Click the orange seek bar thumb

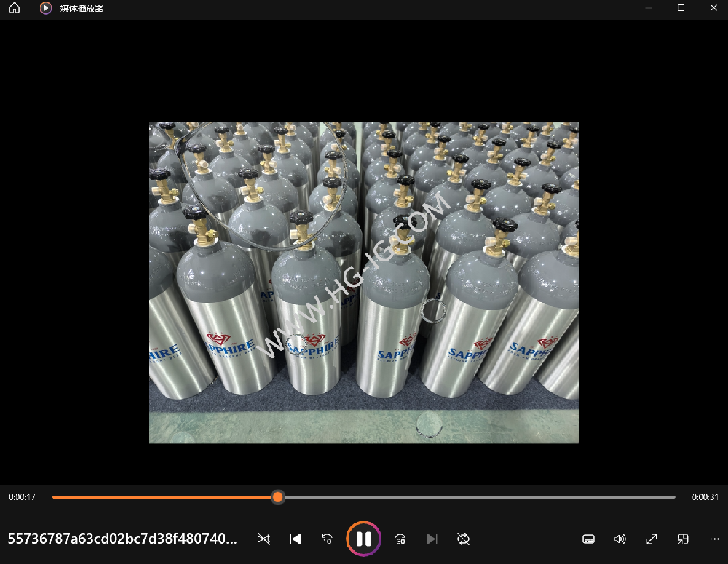point(277,497)
